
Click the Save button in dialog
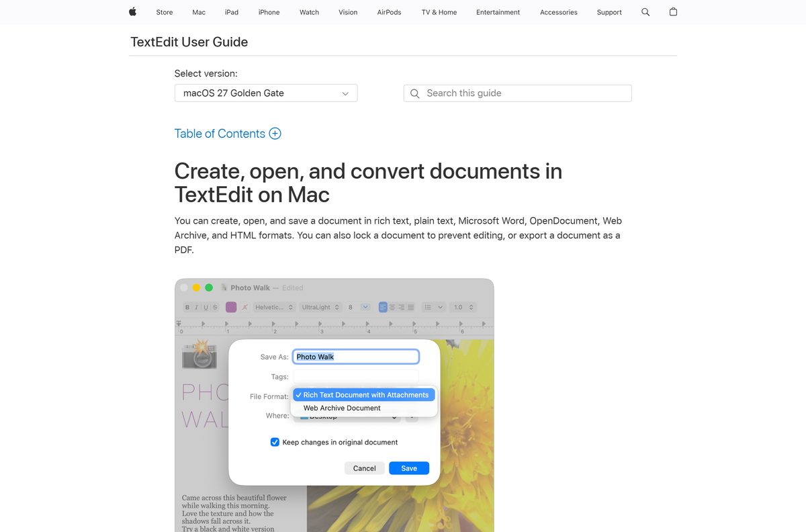[x=409, y=468]
